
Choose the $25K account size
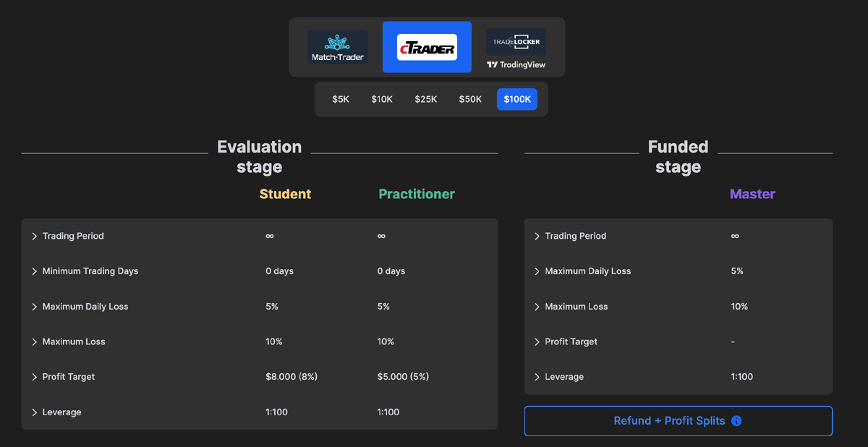(x=426, y=99)
